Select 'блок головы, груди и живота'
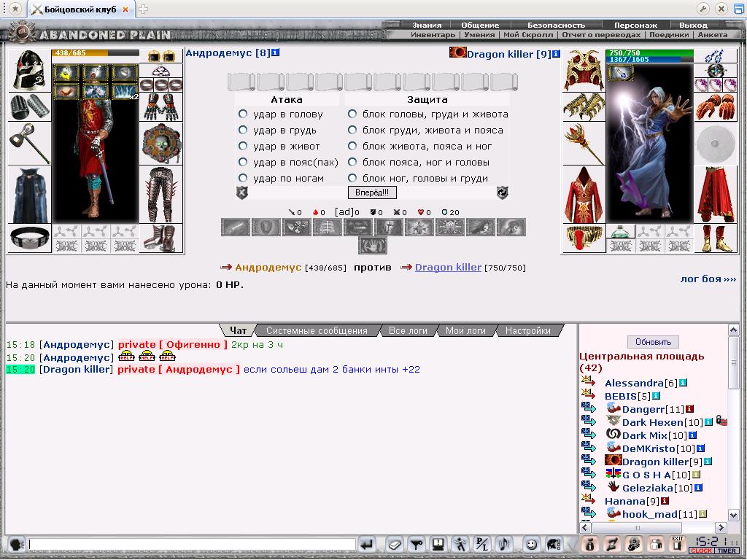The height and width of the screenshot is (560, 747). [352, 114]
